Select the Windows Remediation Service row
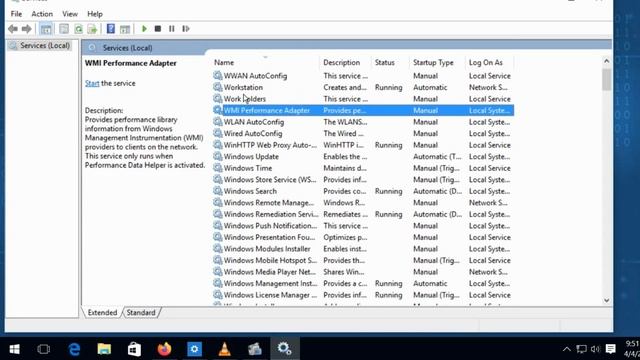Viewport: 640px width, 360px height. [x=362, y=214]
